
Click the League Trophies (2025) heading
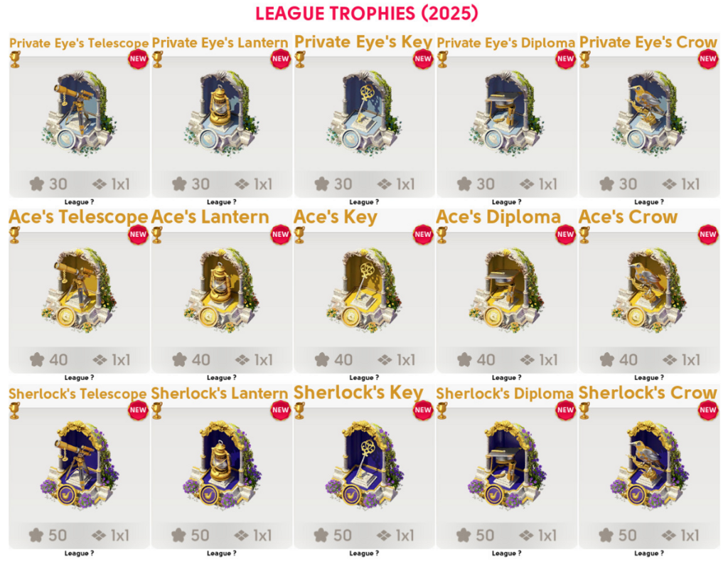(366, 13)
